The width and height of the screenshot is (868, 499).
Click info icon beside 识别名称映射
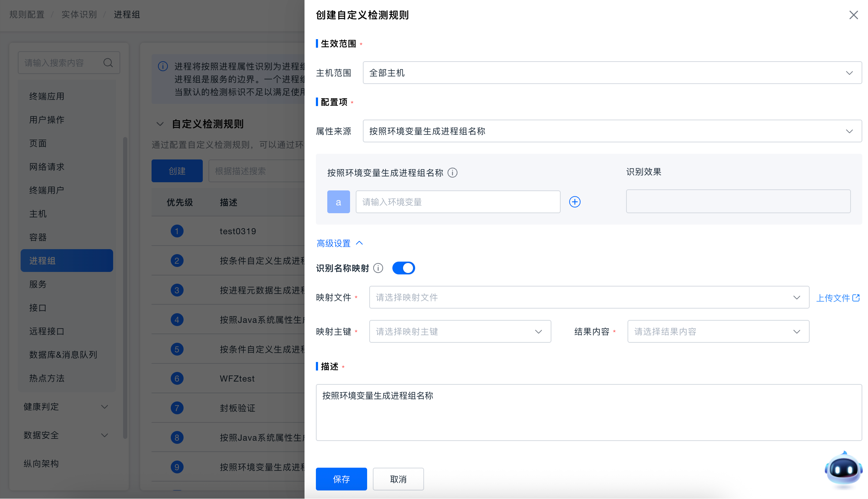[x=378, y=268]
